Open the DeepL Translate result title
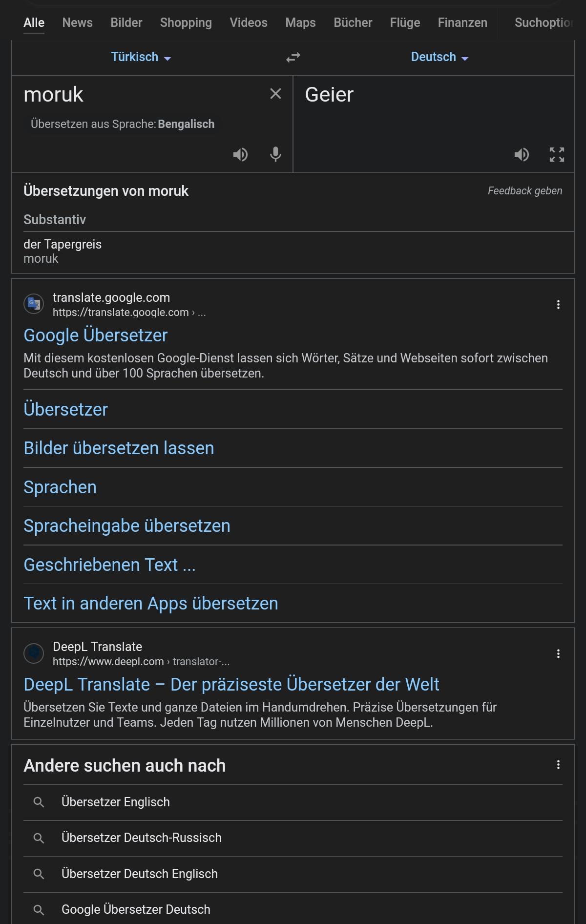Screen dimensions: 586x924 coord(231,685)
